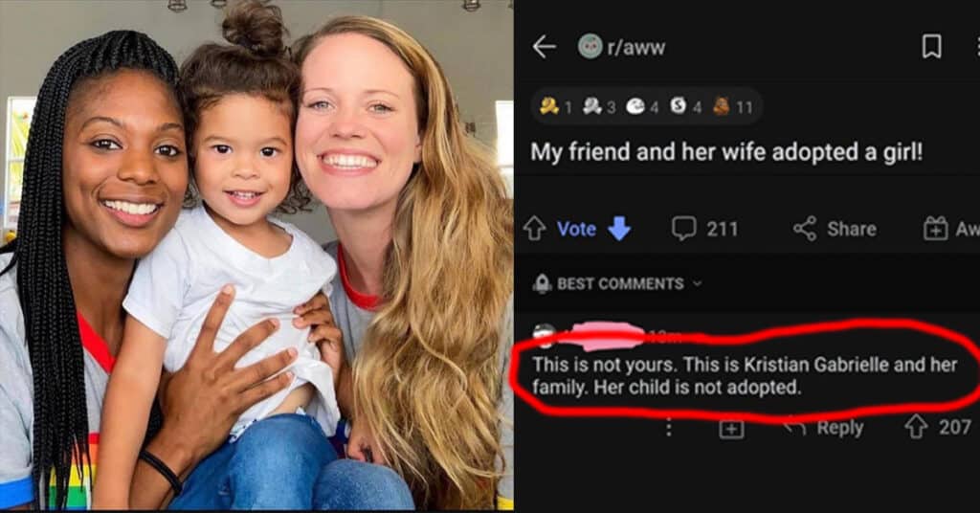Screen dimensions: 980x513
Task: Click the Vote label between the arrows
Action: point(576,230)
